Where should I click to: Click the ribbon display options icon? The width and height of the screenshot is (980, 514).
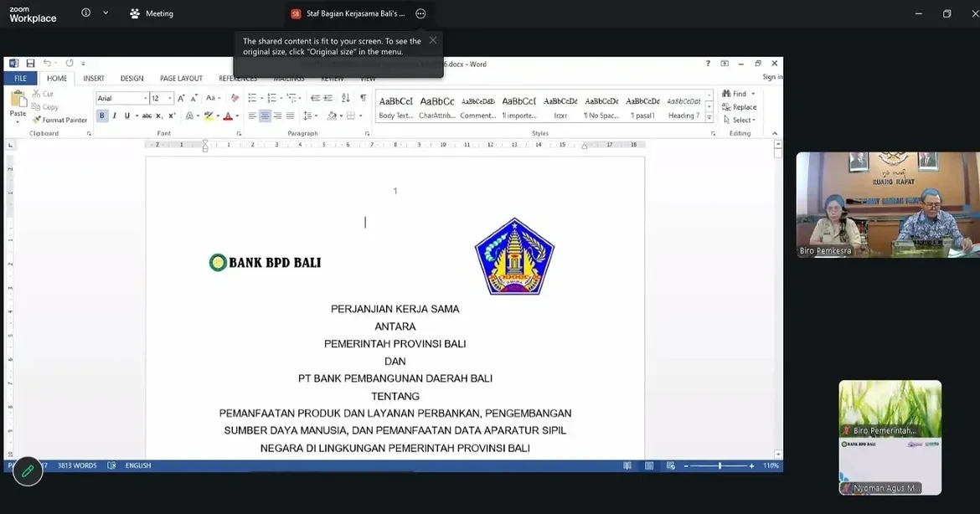tap(725, 63)
